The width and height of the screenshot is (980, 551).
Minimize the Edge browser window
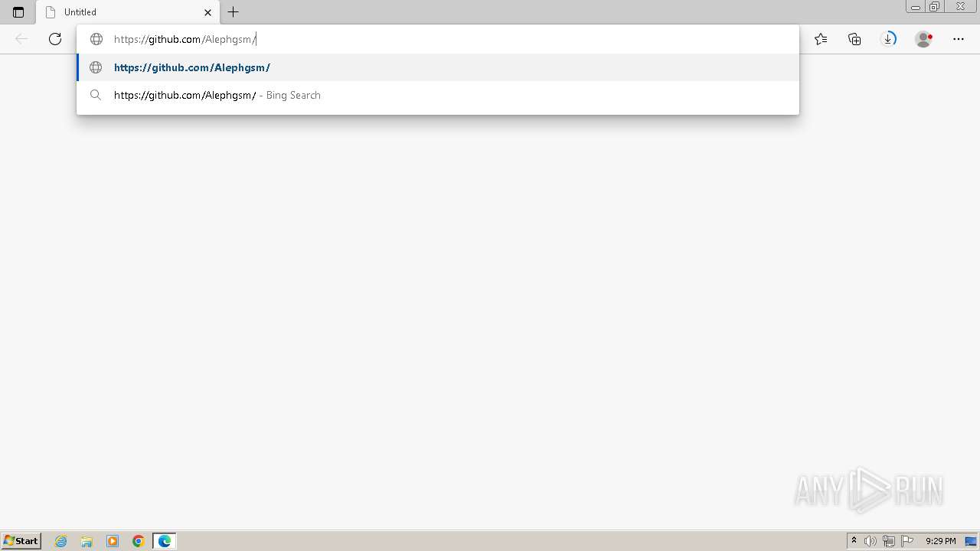tap(916, 7)
